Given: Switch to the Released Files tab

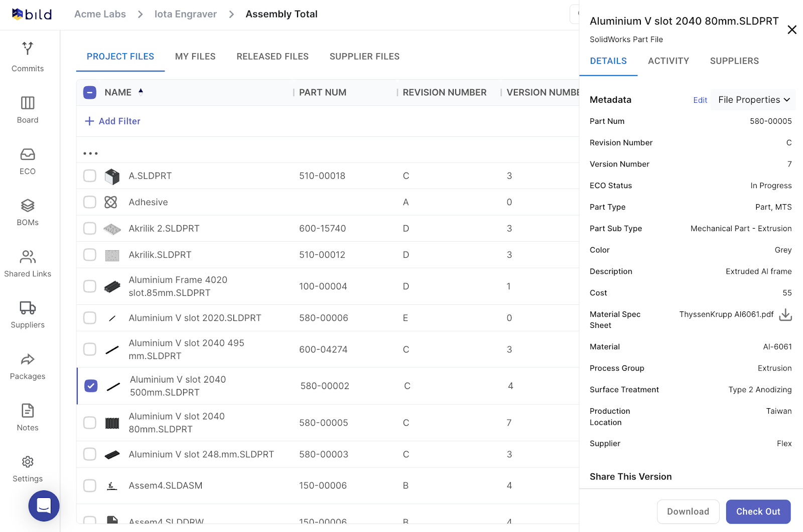Looking at the screenshot, I should point(273,57).
